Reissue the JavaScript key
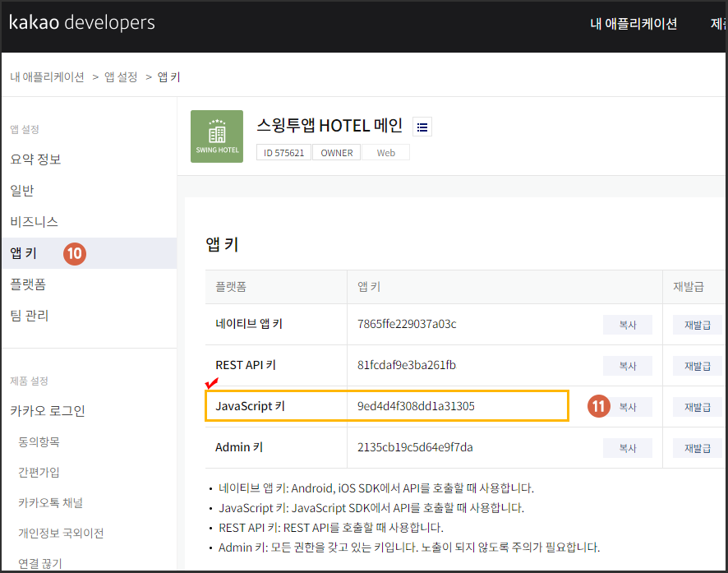The image size is (728, 573). click(697, 407)
